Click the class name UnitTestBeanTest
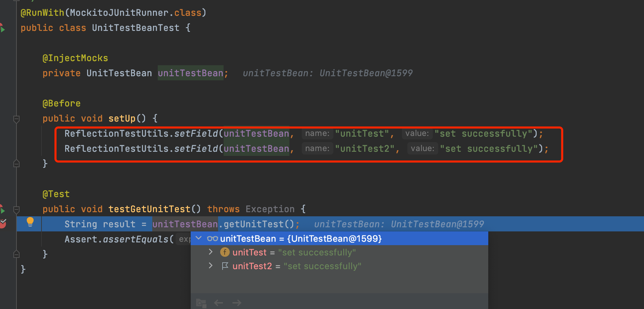644x309 pixels. tap(135, 28)
